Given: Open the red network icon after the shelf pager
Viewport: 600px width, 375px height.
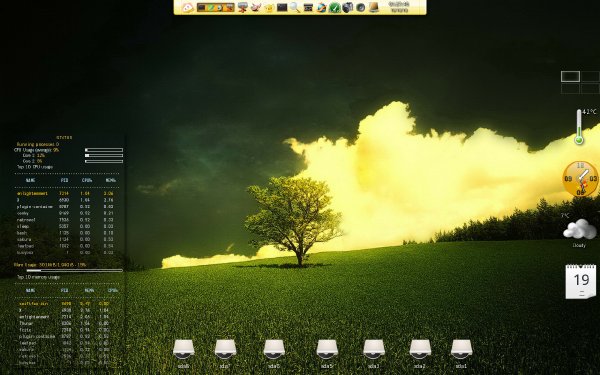Looking at the screenshot, I should click(243, 7).
